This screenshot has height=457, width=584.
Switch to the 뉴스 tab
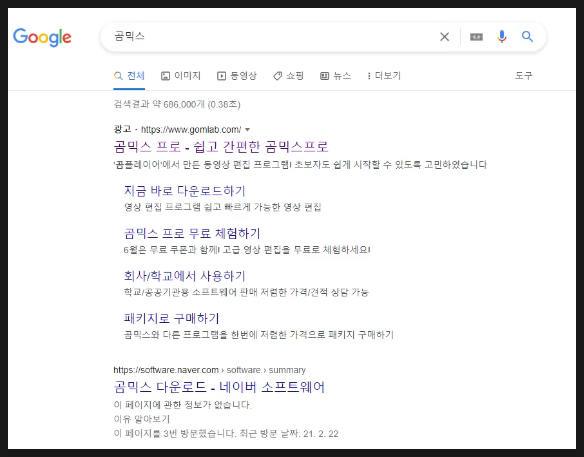click(336, 76)
